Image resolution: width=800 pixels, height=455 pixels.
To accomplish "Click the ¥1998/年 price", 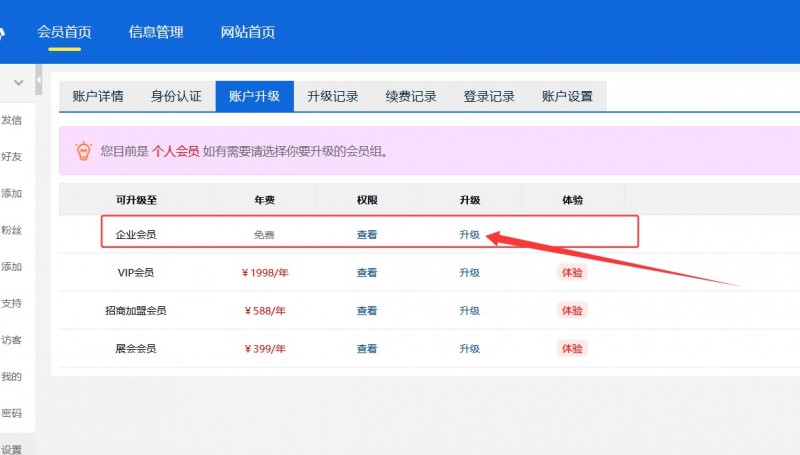I will (x=265, y=273).
